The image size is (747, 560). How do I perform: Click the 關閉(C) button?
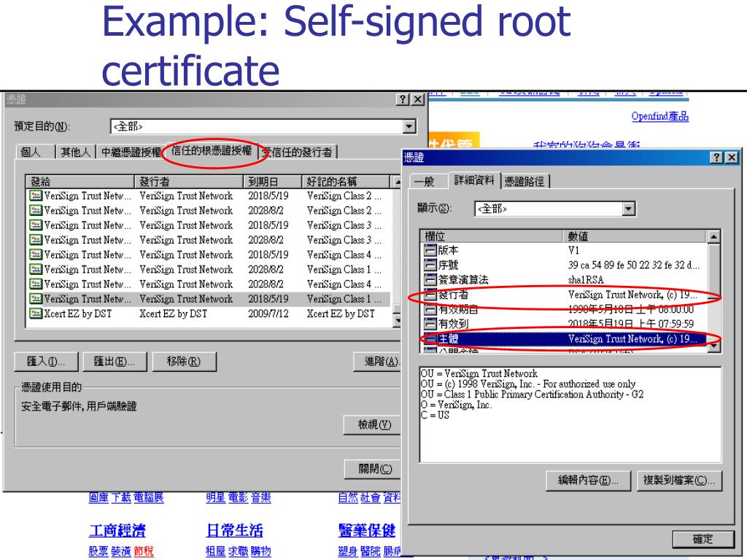pos(373,469)
